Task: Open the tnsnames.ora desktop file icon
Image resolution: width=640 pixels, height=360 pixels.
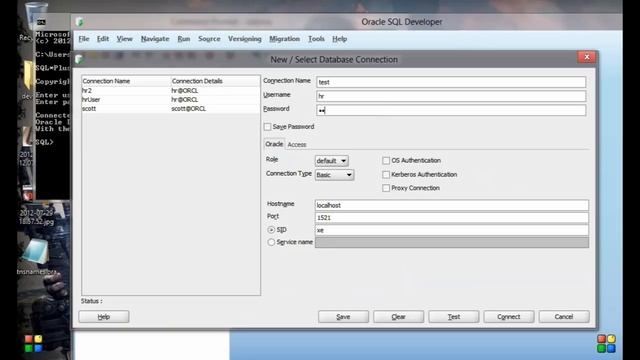Action: tap(36, 255)
